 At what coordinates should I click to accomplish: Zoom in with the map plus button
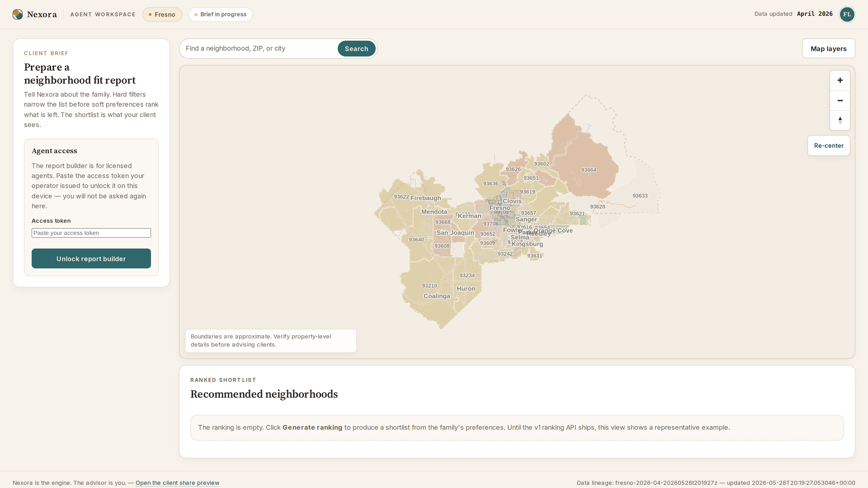tap(840, 80)
